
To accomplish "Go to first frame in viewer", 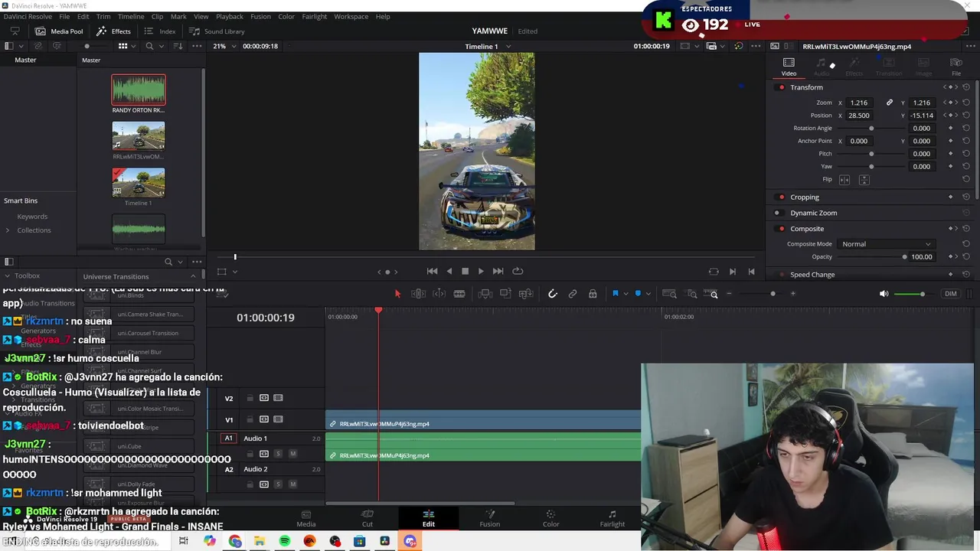I will [x=432, y=271].
